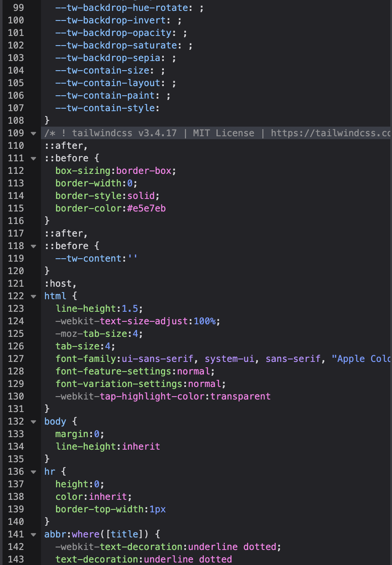Click the closing brace on line 108
Image resolution: width=392 pixels, height=565 pixels.
[47, 120]
